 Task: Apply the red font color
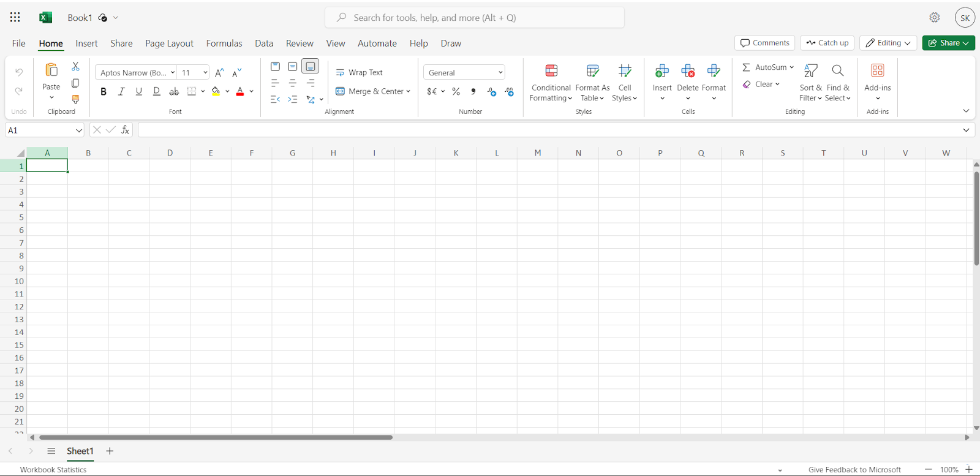coord(240,91)
